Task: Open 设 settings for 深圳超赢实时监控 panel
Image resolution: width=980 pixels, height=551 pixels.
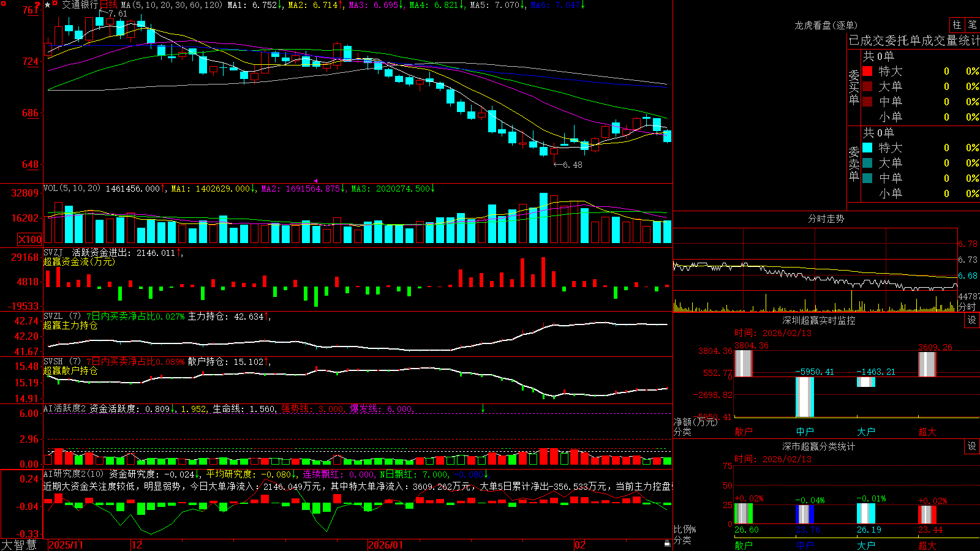Action: (972, 320)
